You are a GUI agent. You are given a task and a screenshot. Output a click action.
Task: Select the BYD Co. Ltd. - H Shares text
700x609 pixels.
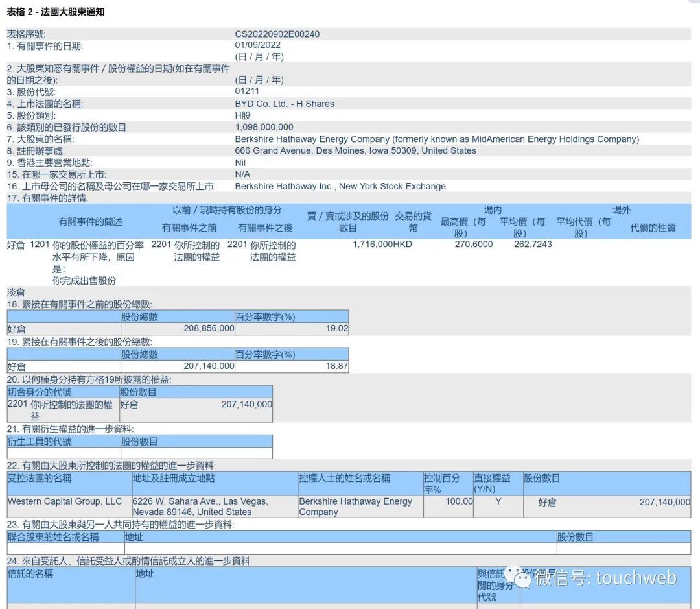pyautogui.click(x=284, y=104)
